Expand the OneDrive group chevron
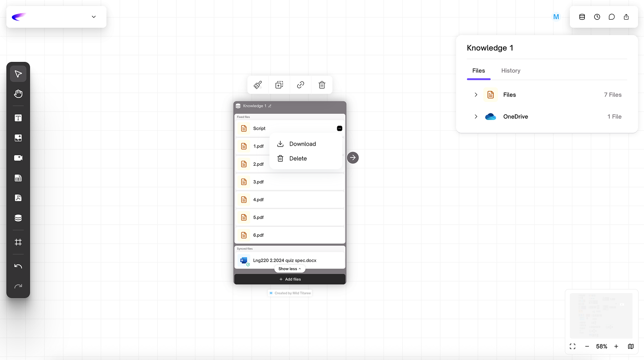Viewport: 644px width, 360px height. (x=476, y=117)
